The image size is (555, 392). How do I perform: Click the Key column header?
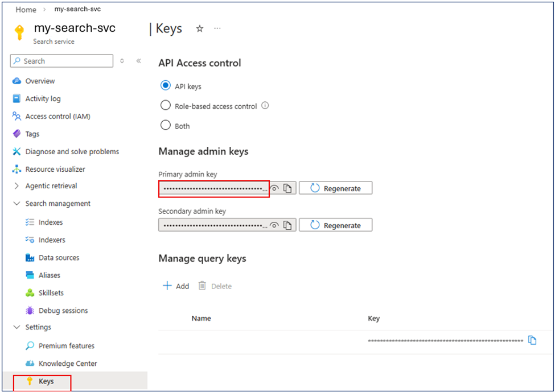pos(374,319)
